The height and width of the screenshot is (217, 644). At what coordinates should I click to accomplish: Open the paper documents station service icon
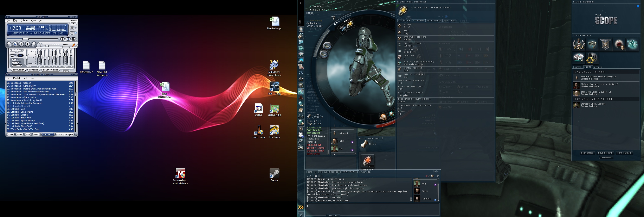[x=579, y=58]
